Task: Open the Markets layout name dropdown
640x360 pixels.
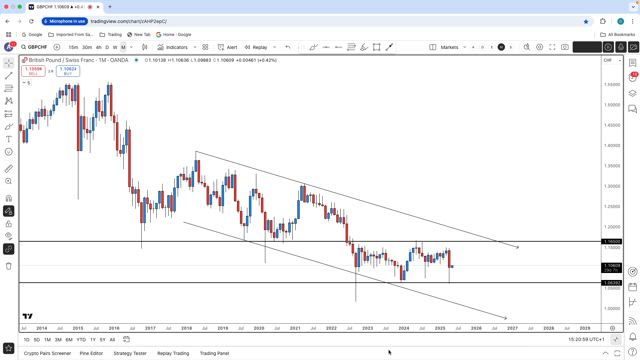Action: coord(453,47)
